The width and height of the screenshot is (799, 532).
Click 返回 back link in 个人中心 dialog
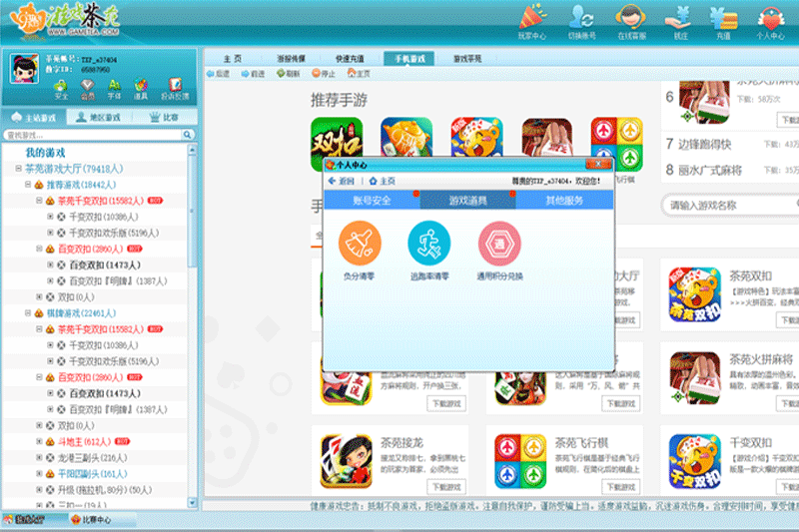click(x=341, y=181)
